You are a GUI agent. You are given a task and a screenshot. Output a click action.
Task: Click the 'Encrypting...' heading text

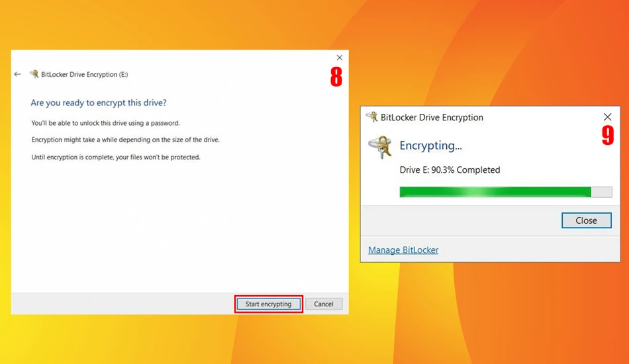pyautogui.click(x=430, y=145)
